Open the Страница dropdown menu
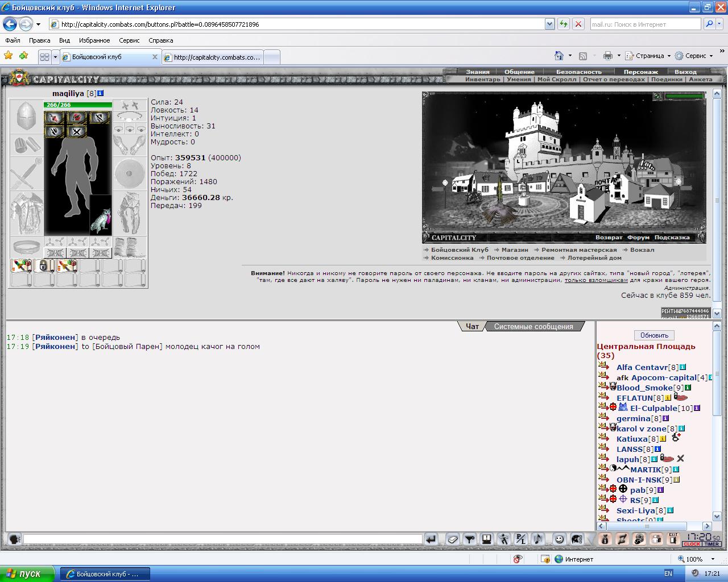 point(648,56)
